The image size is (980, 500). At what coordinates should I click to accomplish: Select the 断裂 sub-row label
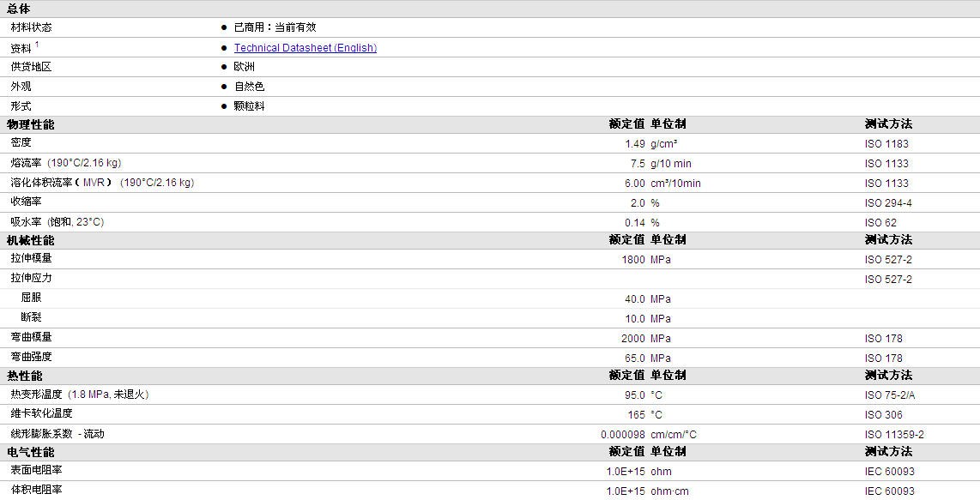click(31, 317)
